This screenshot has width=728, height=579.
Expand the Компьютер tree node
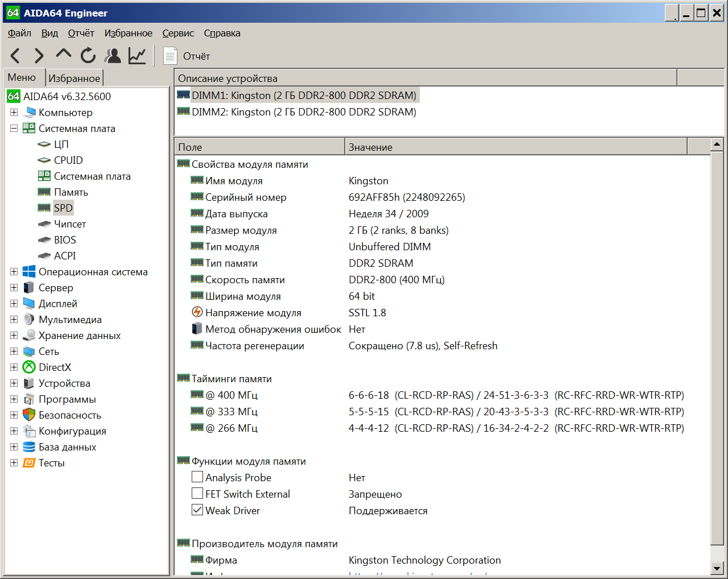pos(14,113)
